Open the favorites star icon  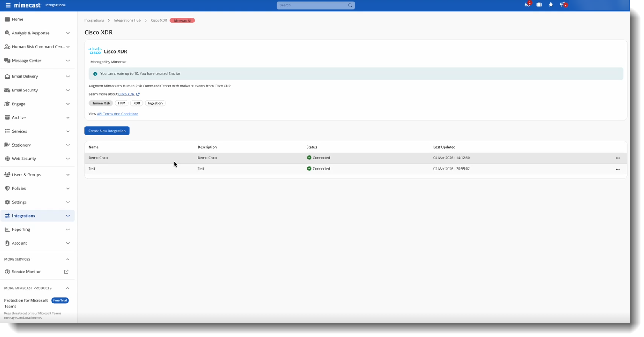pyautogui.click(x=551, y=5)
